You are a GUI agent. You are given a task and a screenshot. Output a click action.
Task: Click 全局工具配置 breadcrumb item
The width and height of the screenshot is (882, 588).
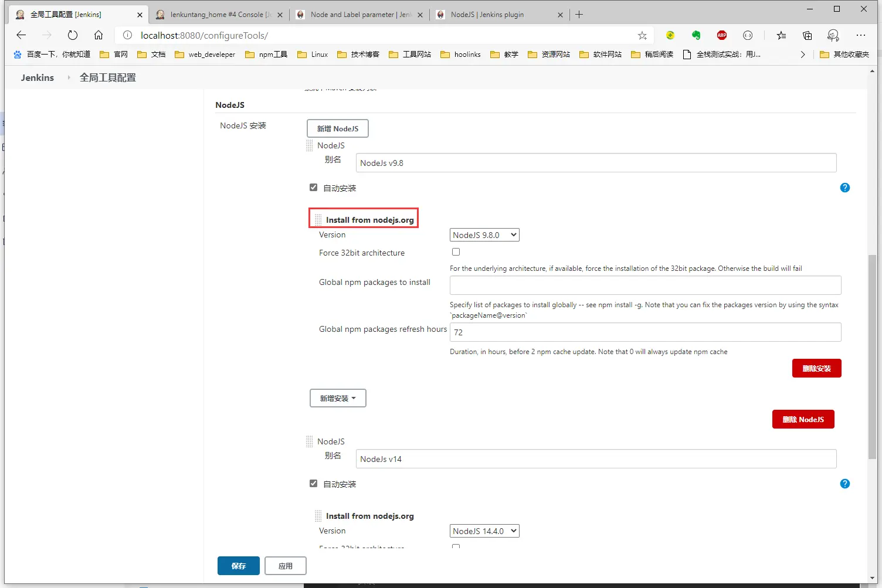coord(108,77)
